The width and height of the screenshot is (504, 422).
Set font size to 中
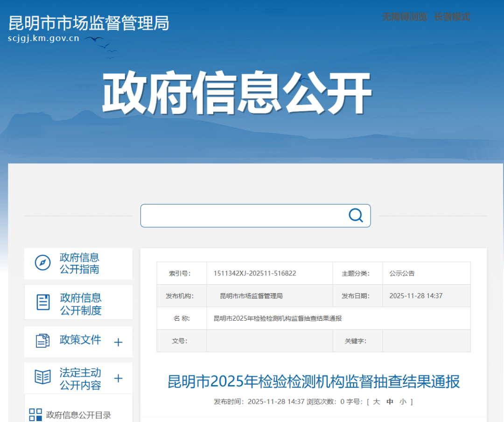(x=390, y=401)
